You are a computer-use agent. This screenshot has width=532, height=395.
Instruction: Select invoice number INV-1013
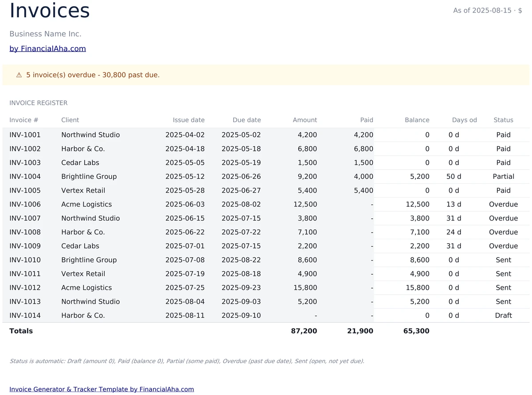pyautogui.click(x=25, y=302)
